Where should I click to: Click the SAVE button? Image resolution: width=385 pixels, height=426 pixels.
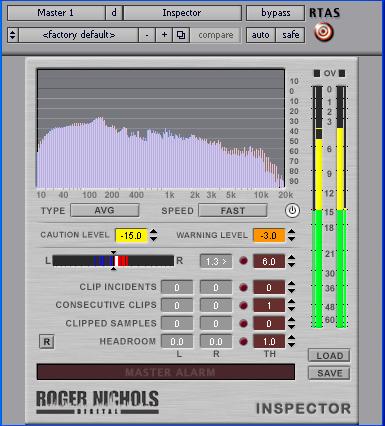(329, 373)
